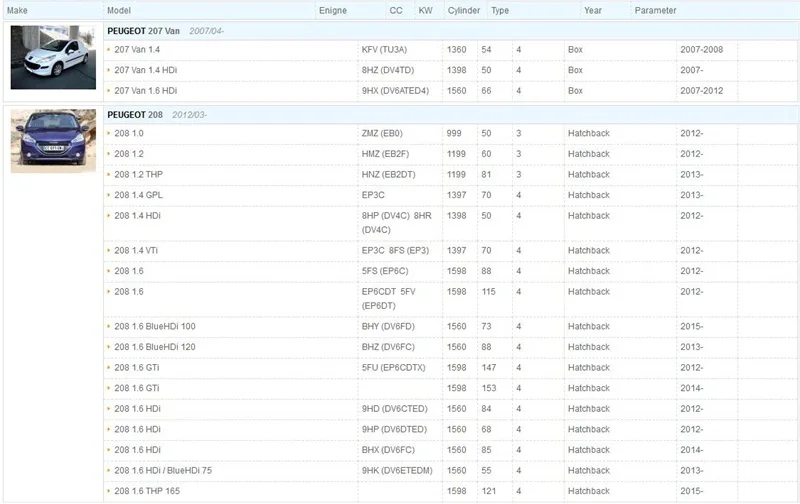Click the Year column header
The image size is (800, 504).
pos(593,10)
